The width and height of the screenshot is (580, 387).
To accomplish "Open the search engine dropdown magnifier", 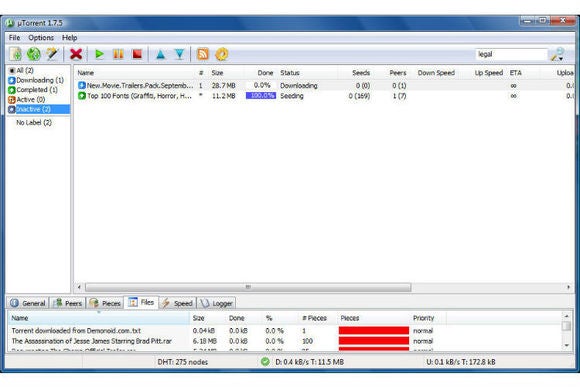I will pyautogui.click(x=558, y=54).
